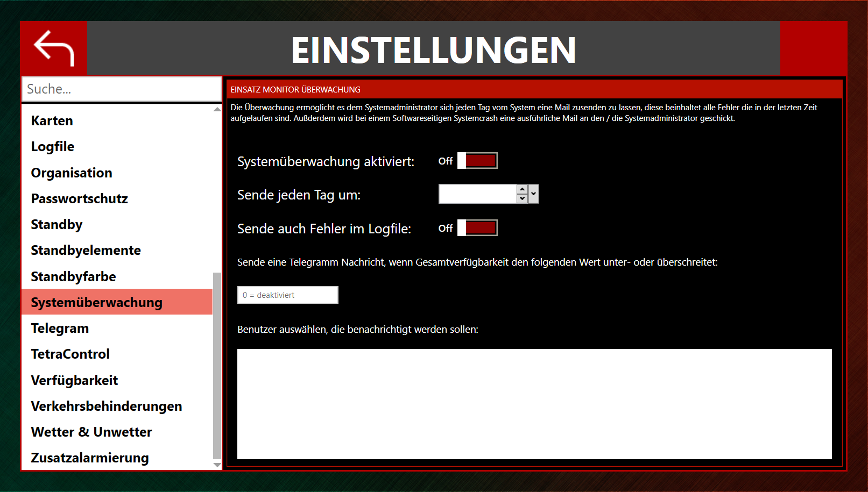Viewport: 868px width, 492px height.
Task: Click the back arrow to leave Einstellungen
Action: 53,48
